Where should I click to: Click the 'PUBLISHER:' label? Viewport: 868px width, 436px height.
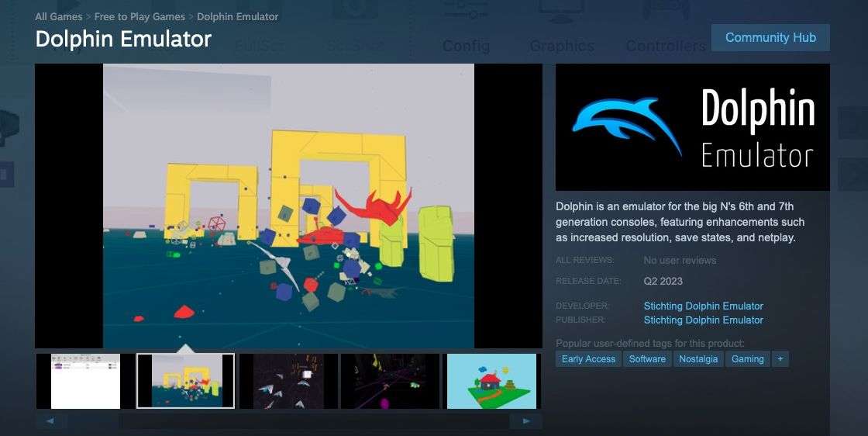(580, 320)
